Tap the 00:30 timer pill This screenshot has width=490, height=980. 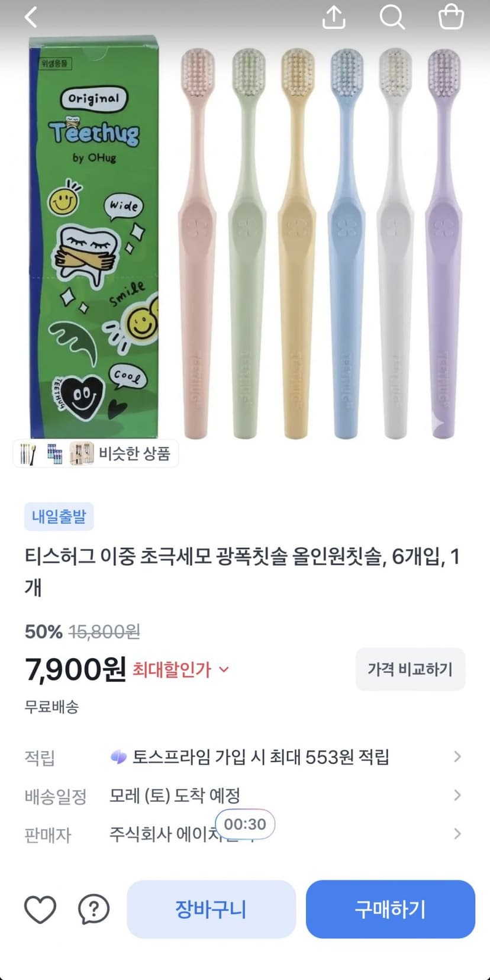pos(245,824)
